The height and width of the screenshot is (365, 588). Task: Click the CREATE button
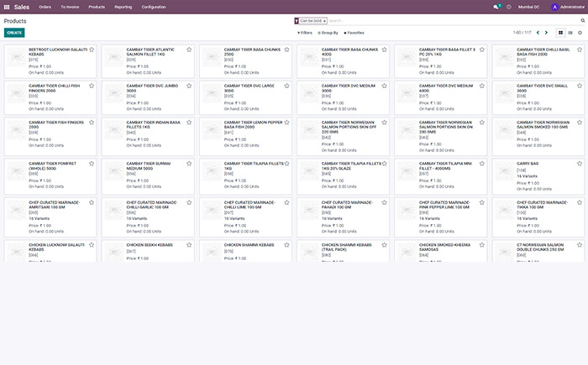point(14,33)
